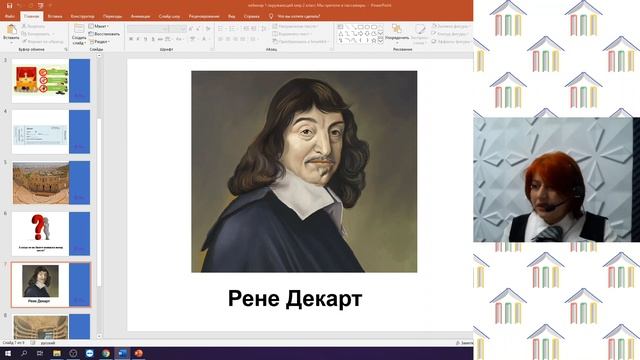640x360 pixels.
Task: Click the PowerPoint icon in the taskbar
Action: coord(138,353)
